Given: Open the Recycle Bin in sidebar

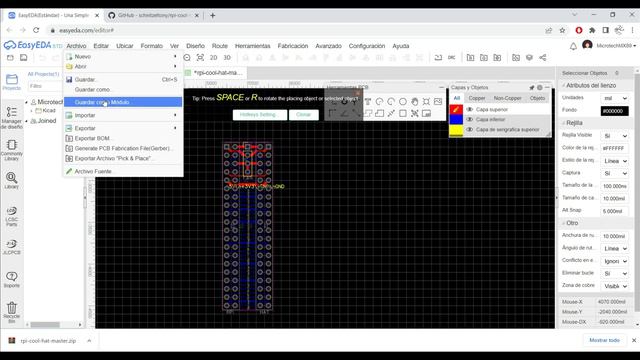Looking at the screenshot, I should [11, 312].
